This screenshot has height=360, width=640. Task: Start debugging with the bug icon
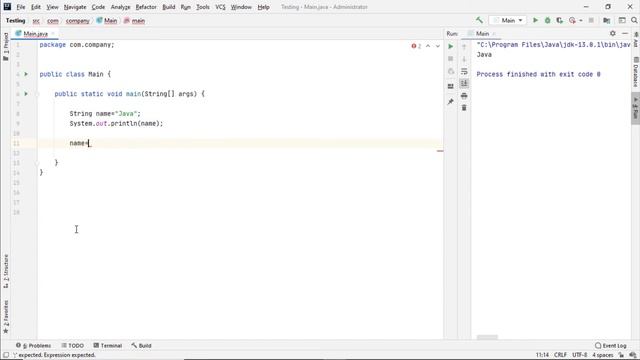click(x=548, y=20)
